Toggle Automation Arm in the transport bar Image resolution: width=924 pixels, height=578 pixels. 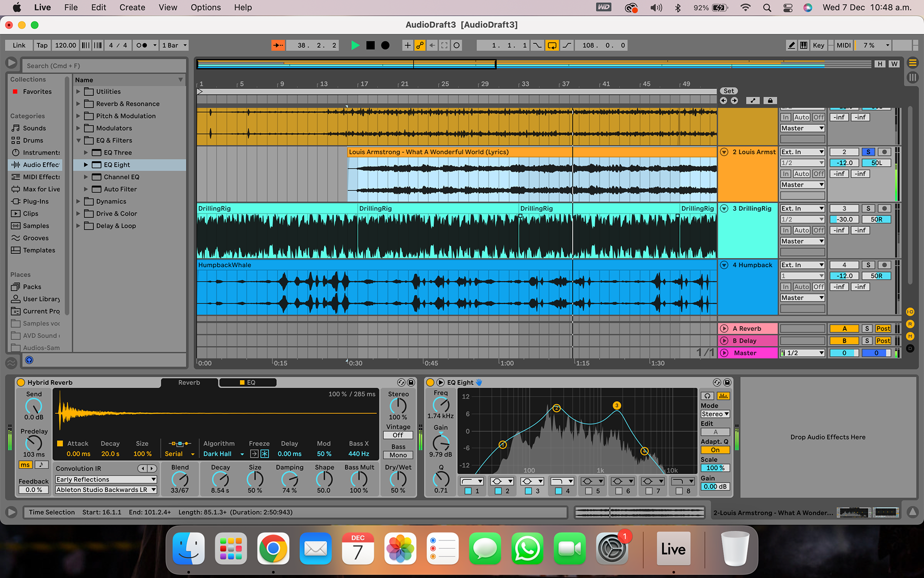coord(420,45)
